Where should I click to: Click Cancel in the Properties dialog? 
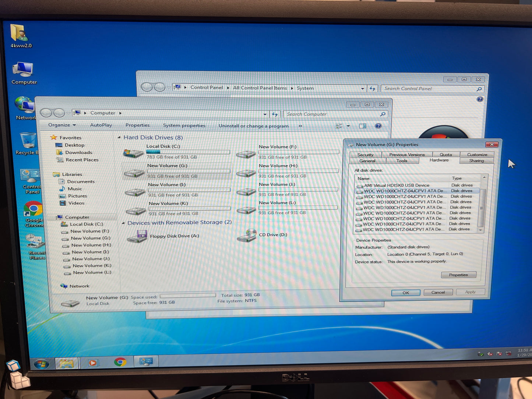click(438, 292)
